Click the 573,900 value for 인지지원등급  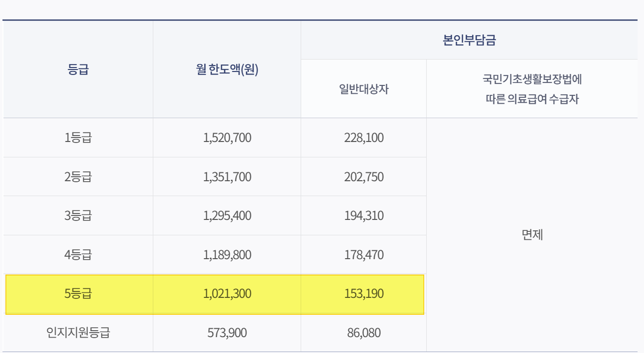click(x=226, y=333)
